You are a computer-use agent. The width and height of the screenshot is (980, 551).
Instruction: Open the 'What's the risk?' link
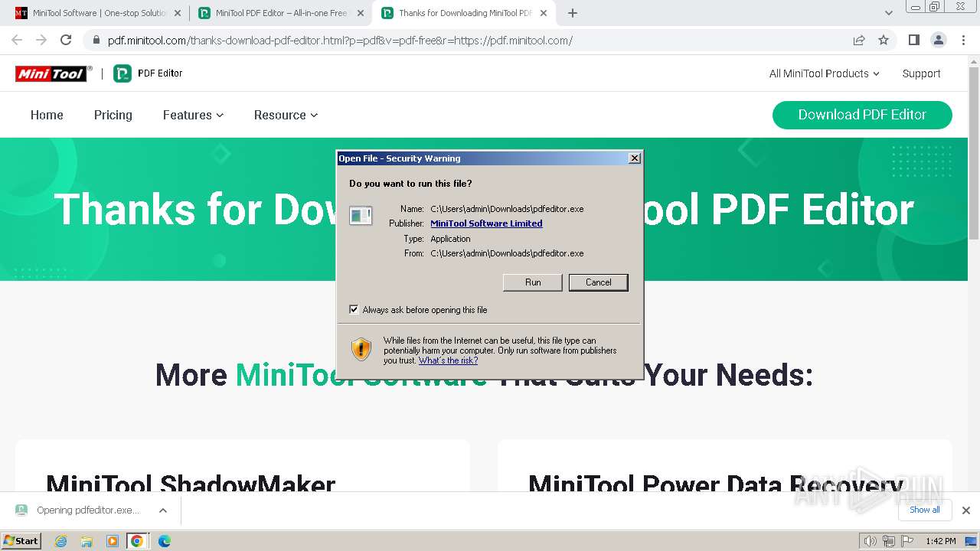[x=448, y=360]
